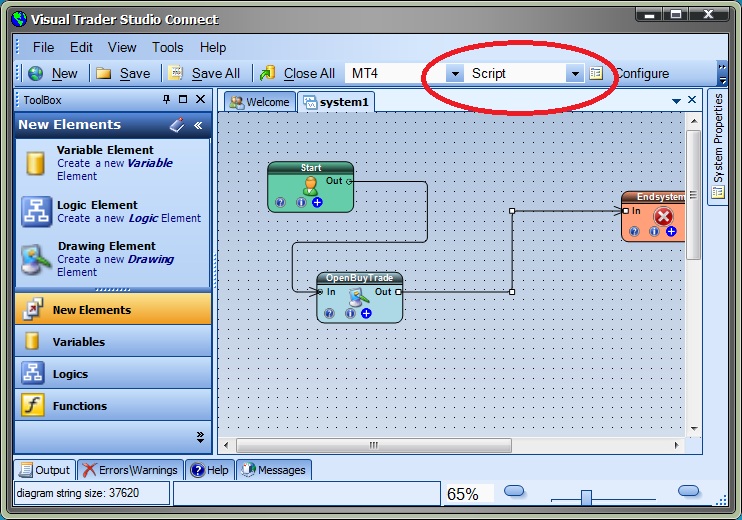Open the Errors\Warnings tab
The image size is (742, 520).
130,470
